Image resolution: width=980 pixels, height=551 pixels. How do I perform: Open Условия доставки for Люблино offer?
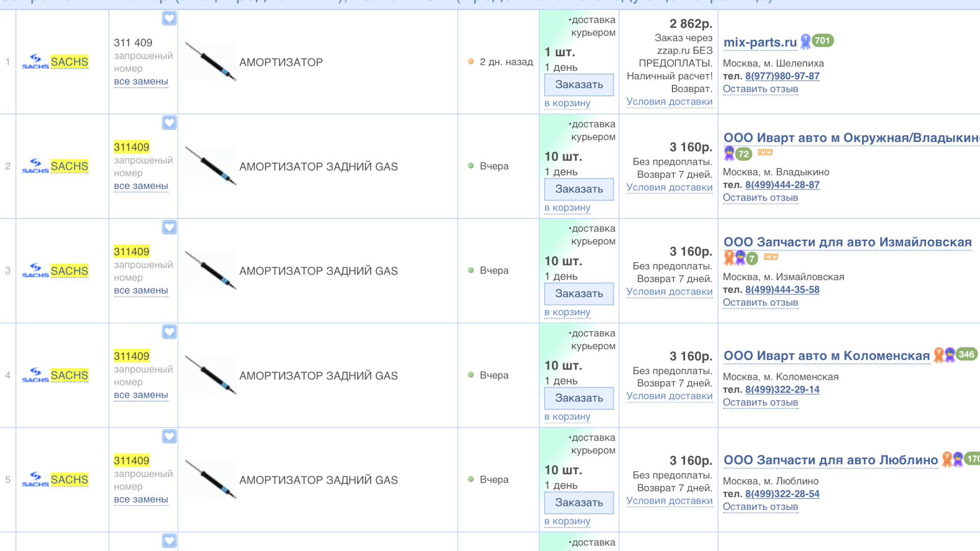coord(669,501)
